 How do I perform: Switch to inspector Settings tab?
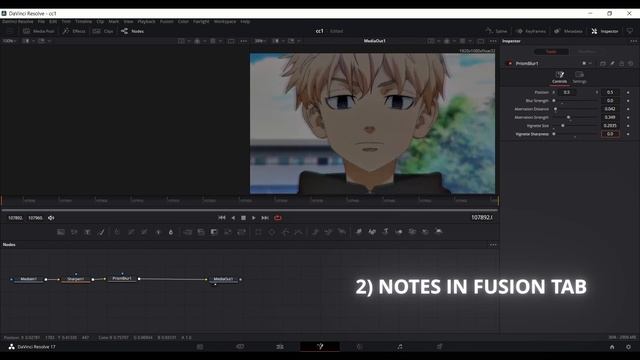tap(579, 77)
